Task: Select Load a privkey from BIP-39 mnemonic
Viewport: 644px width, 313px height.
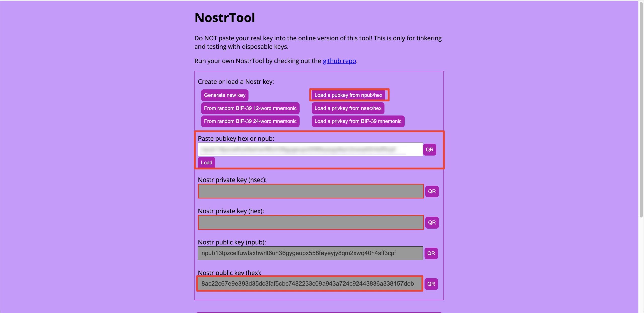Action: tap(358, 121)
